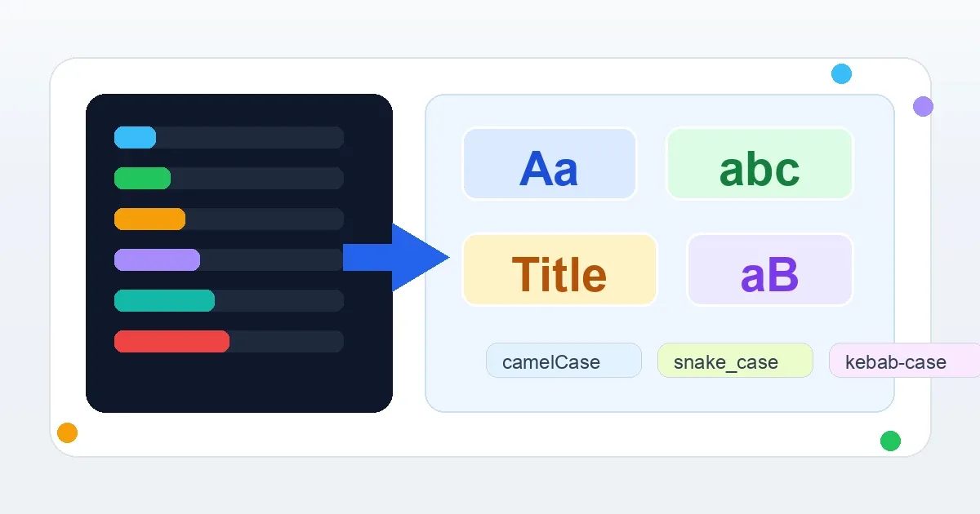The width and height of the screenshot is (980, 514).
Task: Choose the yellow "Title" case tile
Action: [559, 269]
